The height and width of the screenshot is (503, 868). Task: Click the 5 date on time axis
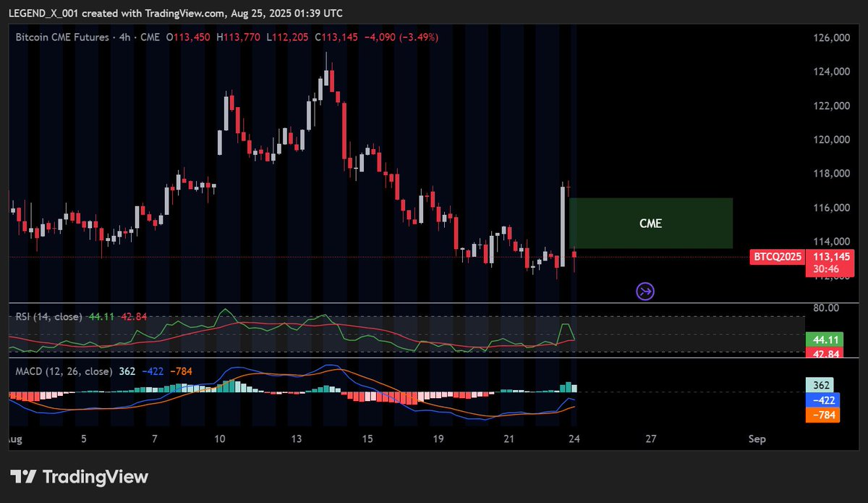(84, 439)
